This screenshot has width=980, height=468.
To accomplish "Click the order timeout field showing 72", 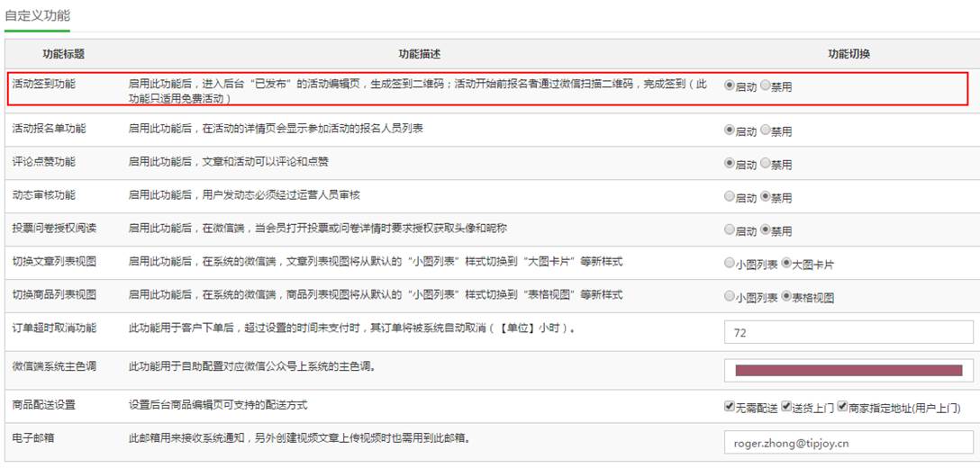I will pyautogui.click(x=848, y=332).
